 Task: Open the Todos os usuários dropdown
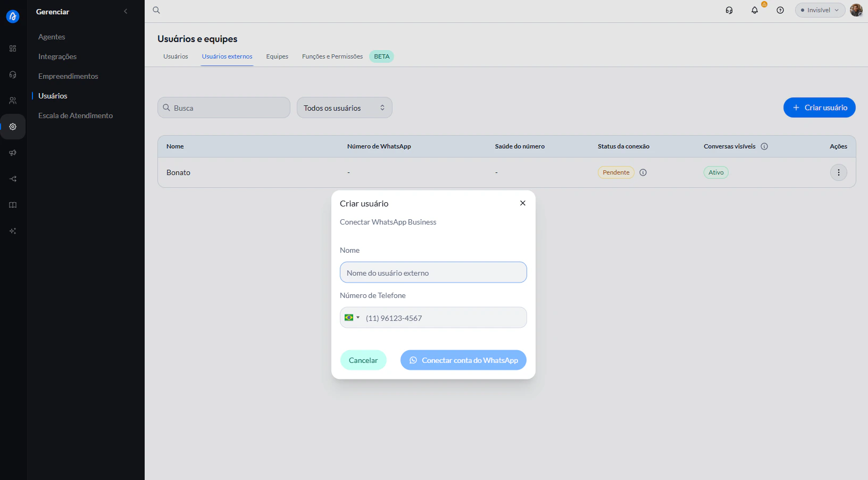pyautogui.click(x=345, y=107)
